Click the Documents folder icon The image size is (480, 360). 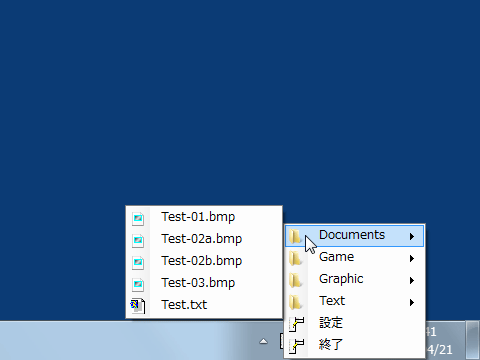(x=295, y=236)
